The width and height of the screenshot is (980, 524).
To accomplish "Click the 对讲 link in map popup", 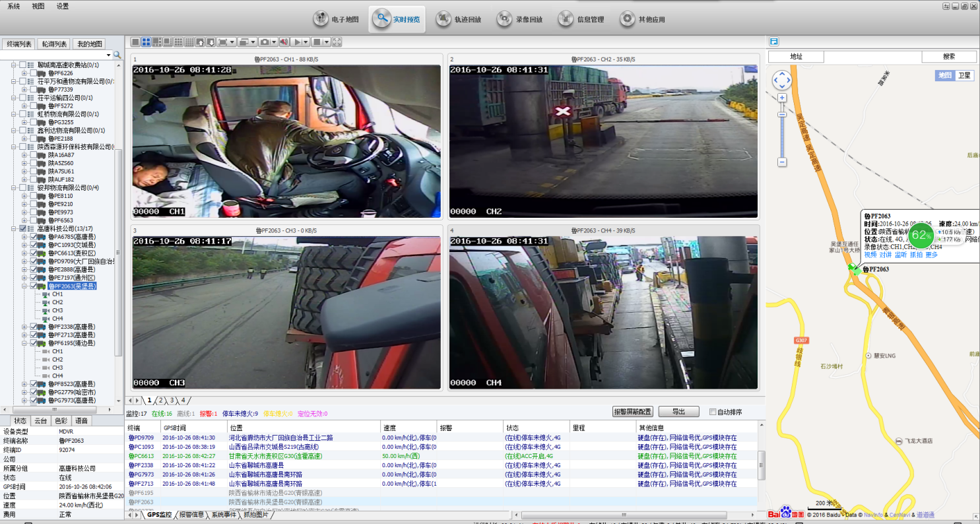I will click(886, 255).
